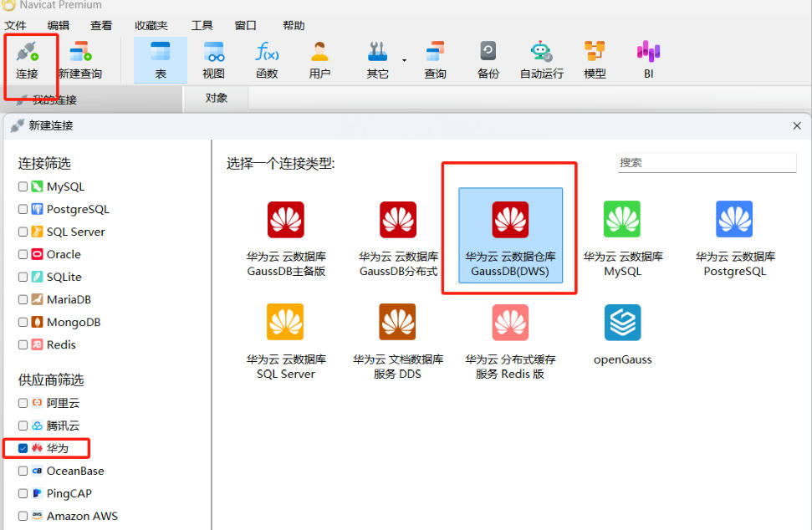The height and width of the screenshot is (530, 812).
Task: Open the 帮助 (Help) menu
Action: pos(294,25)
